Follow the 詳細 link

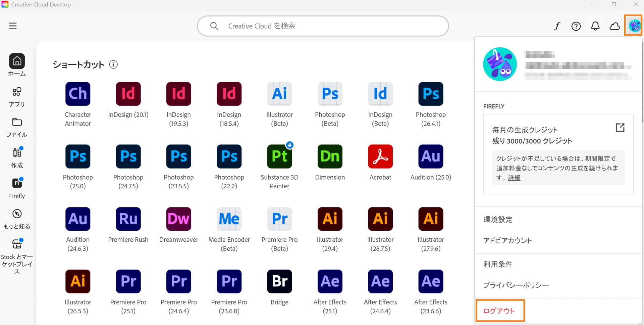click(x=514, y=178)
